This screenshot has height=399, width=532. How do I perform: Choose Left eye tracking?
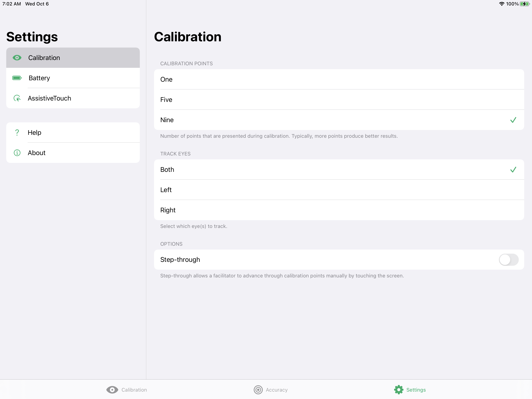(x=339, y=190)
